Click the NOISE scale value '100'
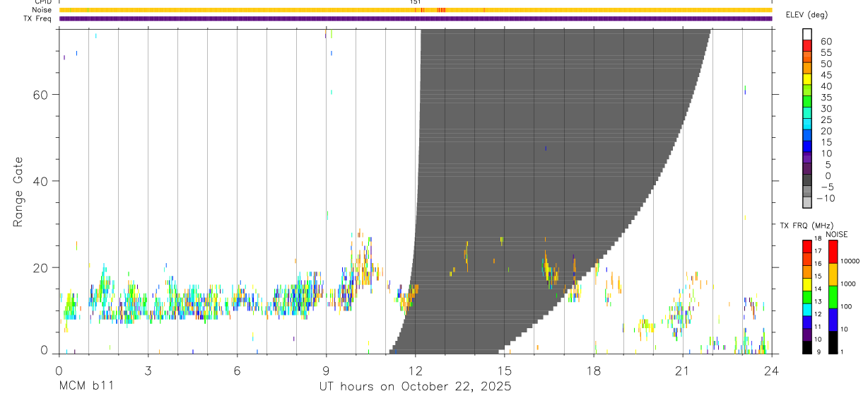This screenshot has height=401, width=868. click(x=847, y=306)
